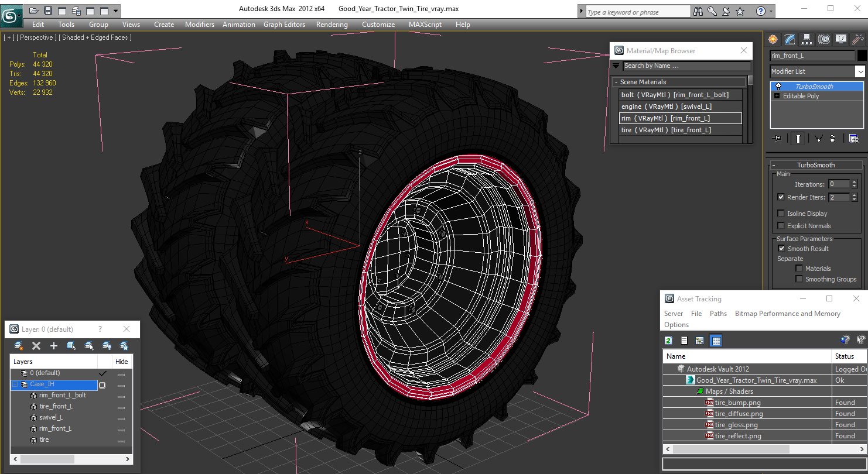
Task: Click Remove Modifier from stack icon
Action: pos(832,139)
